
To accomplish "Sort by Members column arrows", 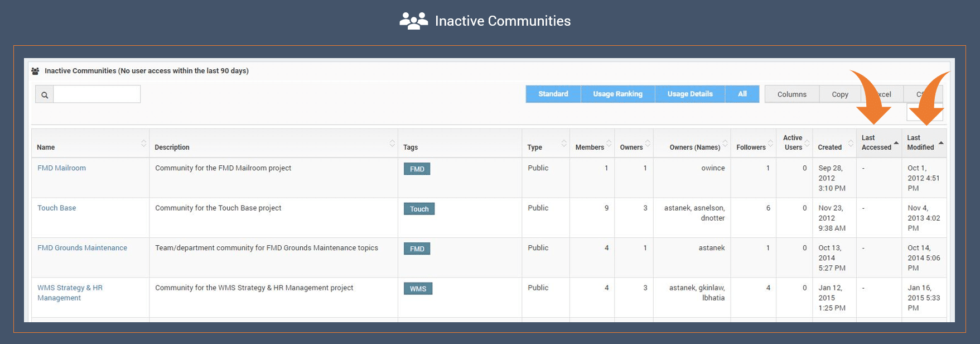I will pyautogui.click(x=609, y=144).
